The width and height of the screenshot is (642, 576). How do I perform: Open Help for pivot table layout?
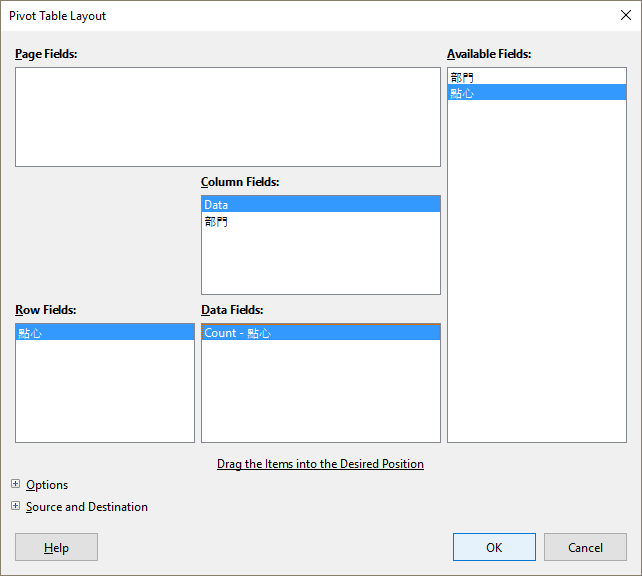pos(56,547)
